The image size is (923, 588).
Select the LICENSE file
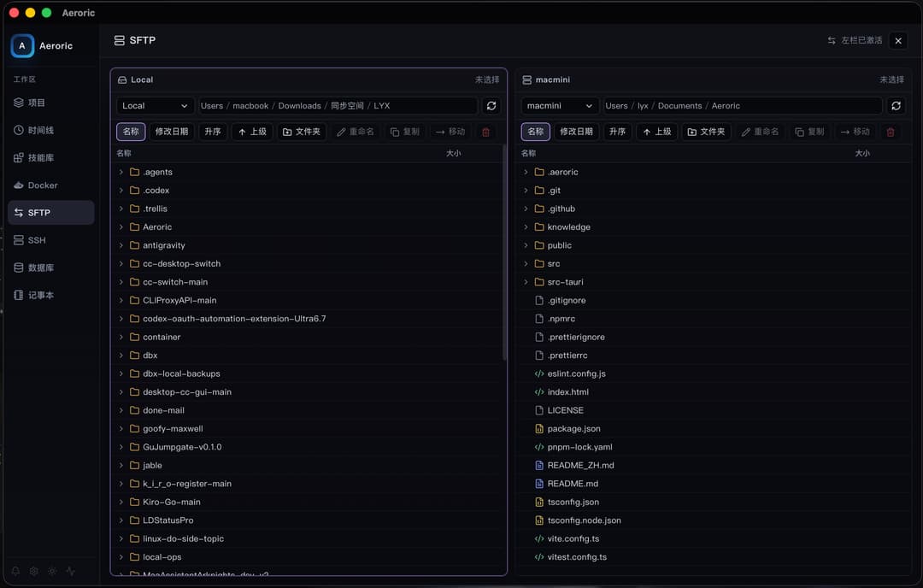tap(714, 411)
